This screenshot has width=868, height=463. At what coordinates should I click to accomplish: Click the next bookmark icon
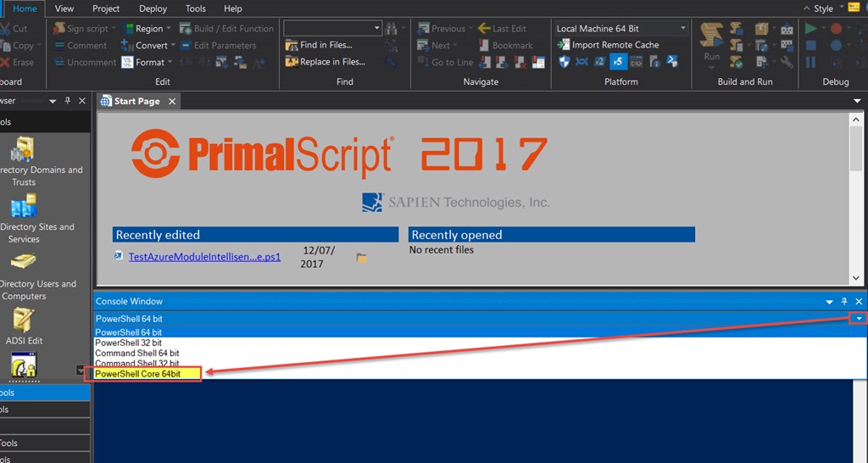(x=502, y=62)
